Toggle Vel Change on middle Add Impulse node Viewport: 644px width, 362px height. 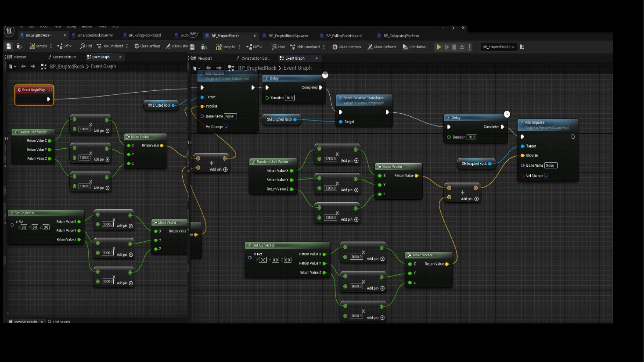click(227, 127)
